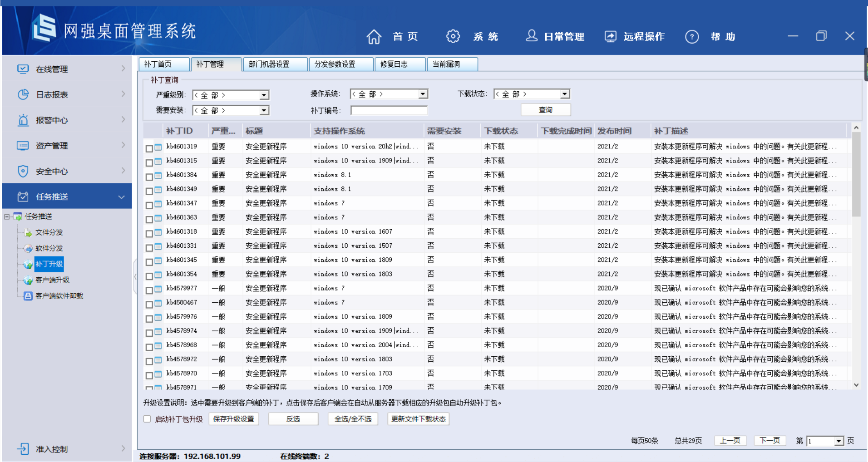Click the 安全中心 shield icon

[23, 171]
